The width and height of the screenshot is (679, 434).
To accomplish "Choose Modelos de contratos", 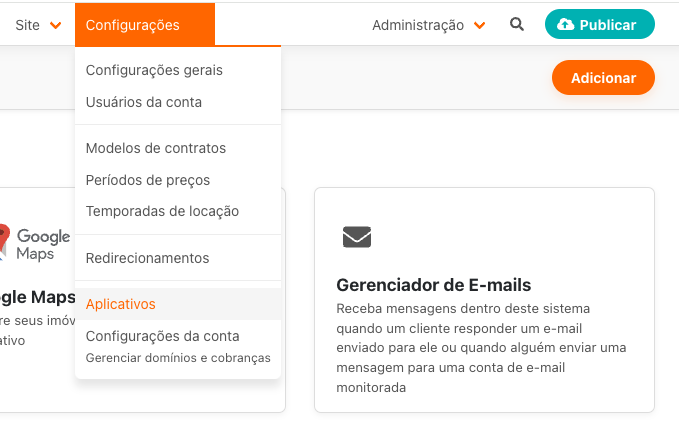I will [x=156, y=148].
